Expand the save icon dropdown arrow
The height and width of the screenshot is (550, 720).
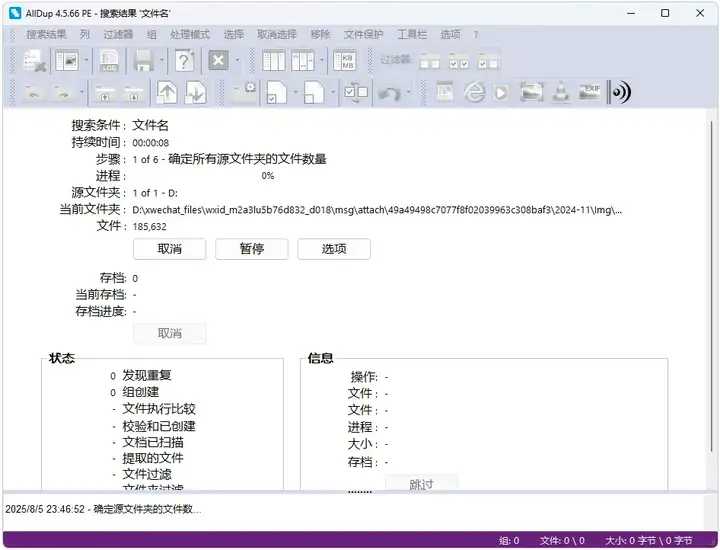click(162, 60)
